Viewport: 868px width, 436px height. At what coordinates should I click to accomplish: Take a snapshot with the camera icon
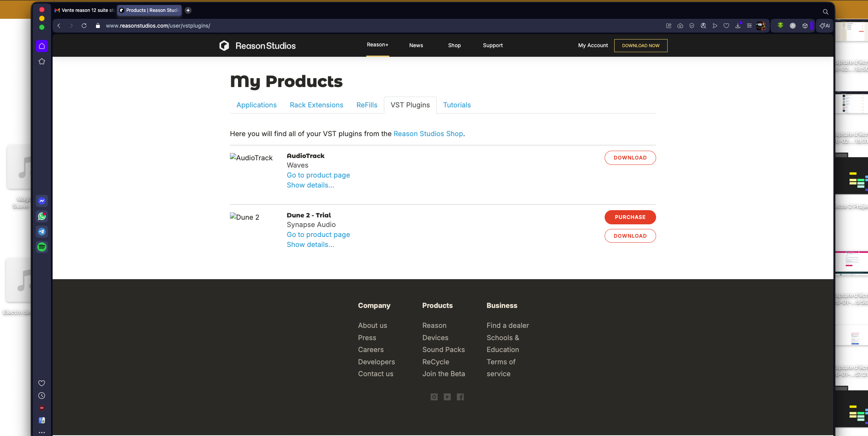pos(680,26)
